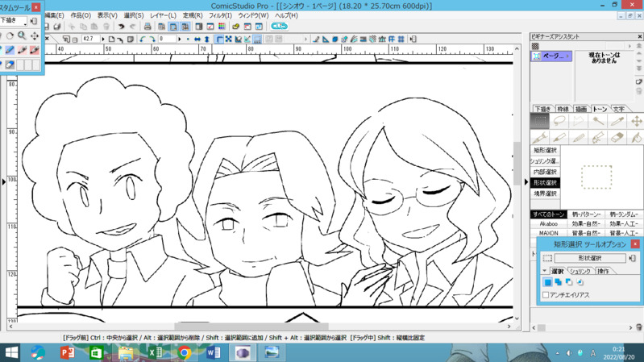Select 内部選択 in the tool list

(x=545, y=172)
